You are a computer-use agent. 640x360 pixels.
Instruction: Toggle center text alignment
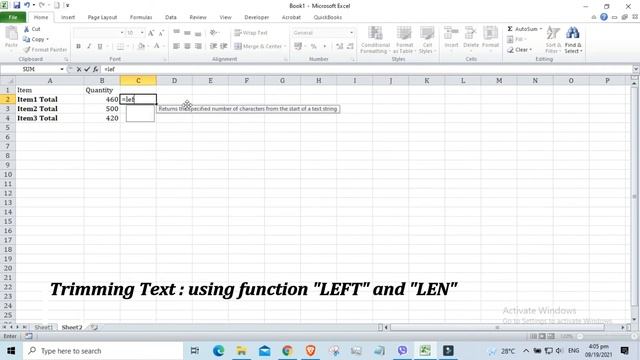pyautogui.click(x=187, y=46)
